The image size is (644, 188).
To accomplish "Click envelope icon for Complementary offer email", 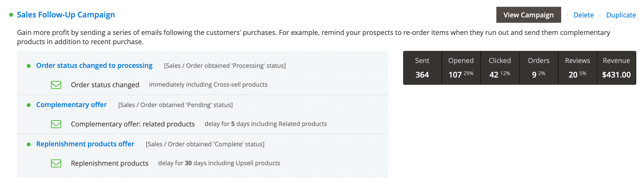I will pyautogui.click(x=56, y=124).
